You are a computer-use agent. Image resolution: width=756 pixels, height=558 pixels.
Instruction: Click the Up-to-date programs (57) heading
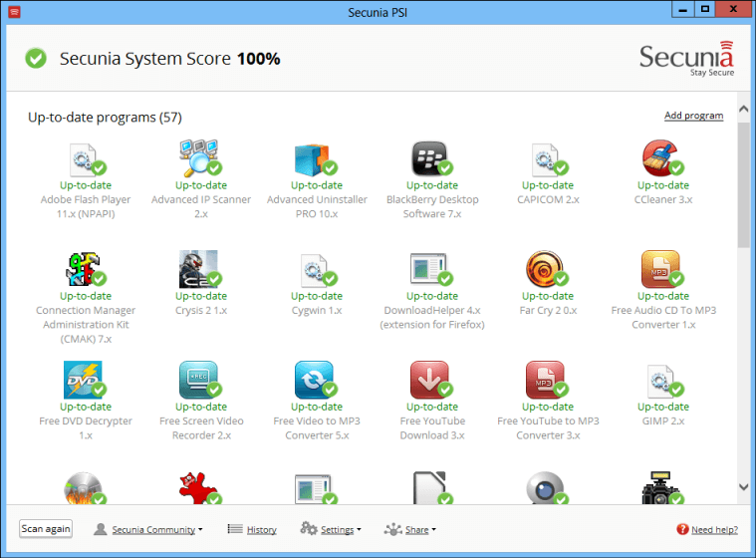point(105,118)
